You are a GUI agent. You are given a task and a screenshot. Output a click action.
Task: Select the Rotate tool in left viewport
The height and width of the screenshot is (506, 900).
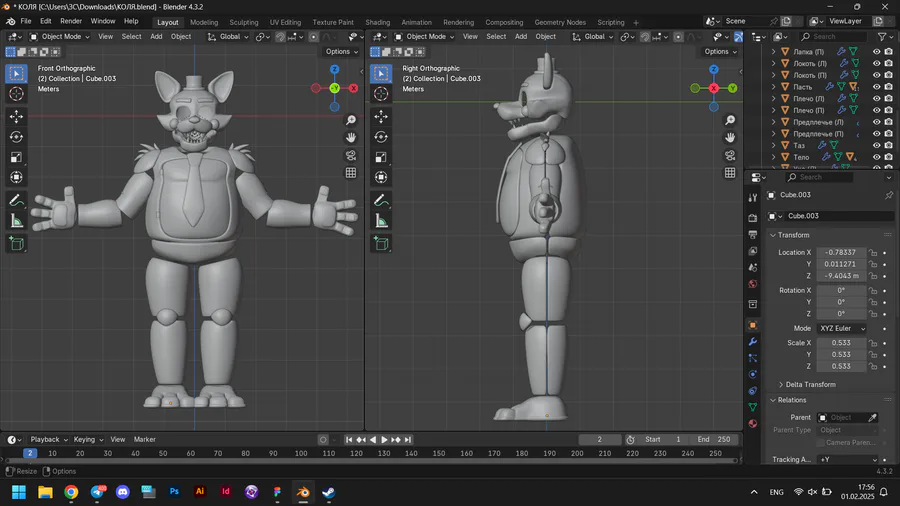(16, 137)
